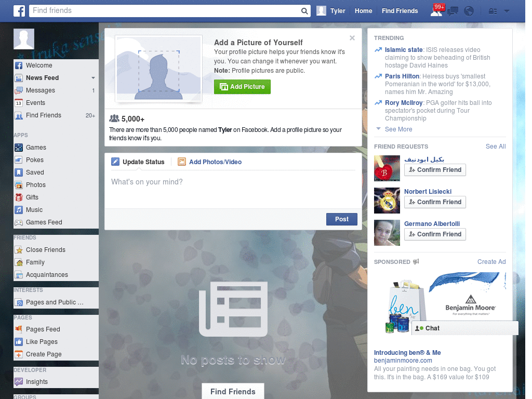This screenshot has height=399, width=532.
Task: Open the Chat bar
Action: click(x=465, y=328)
